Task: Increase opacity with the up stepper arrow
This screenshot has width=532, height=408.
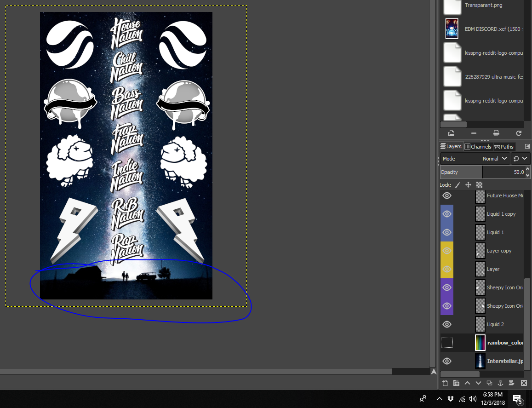Action: click(x=527, y=169)
